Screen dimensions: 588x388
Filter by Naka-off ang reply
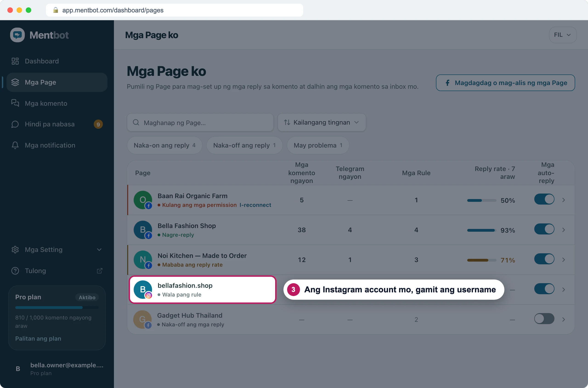click(245, 145)
